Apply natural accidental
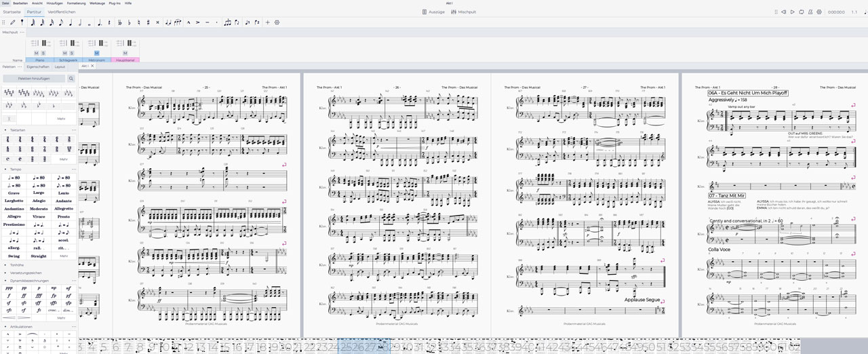This screenshot has width=868, height=354. click(138, 22)
